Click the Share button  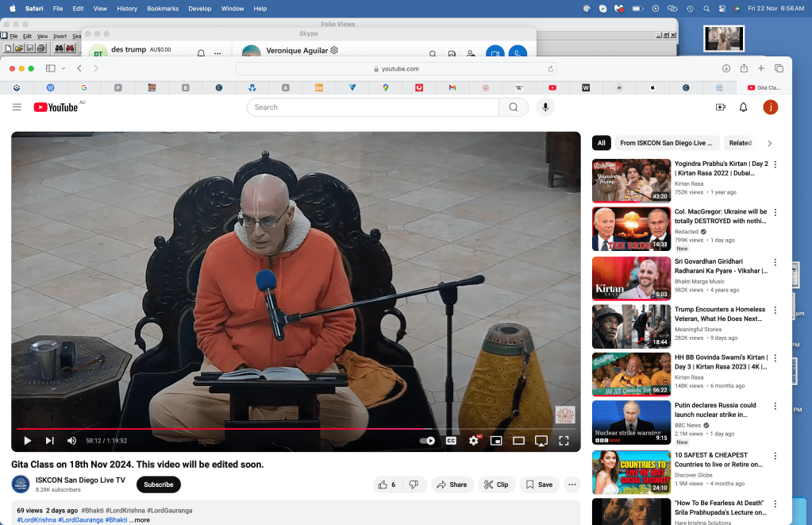pyautogui.click(x=451, y=484)
